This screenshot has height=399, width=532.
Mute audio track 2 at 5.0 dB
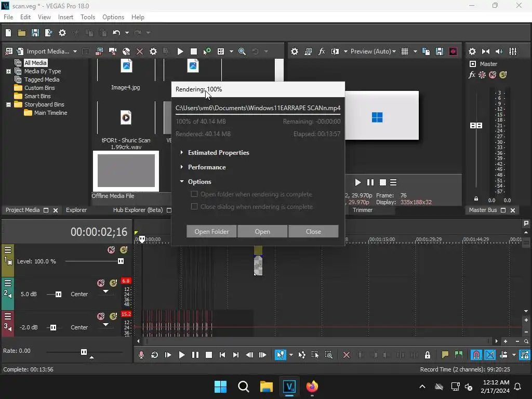click(101, 283)
